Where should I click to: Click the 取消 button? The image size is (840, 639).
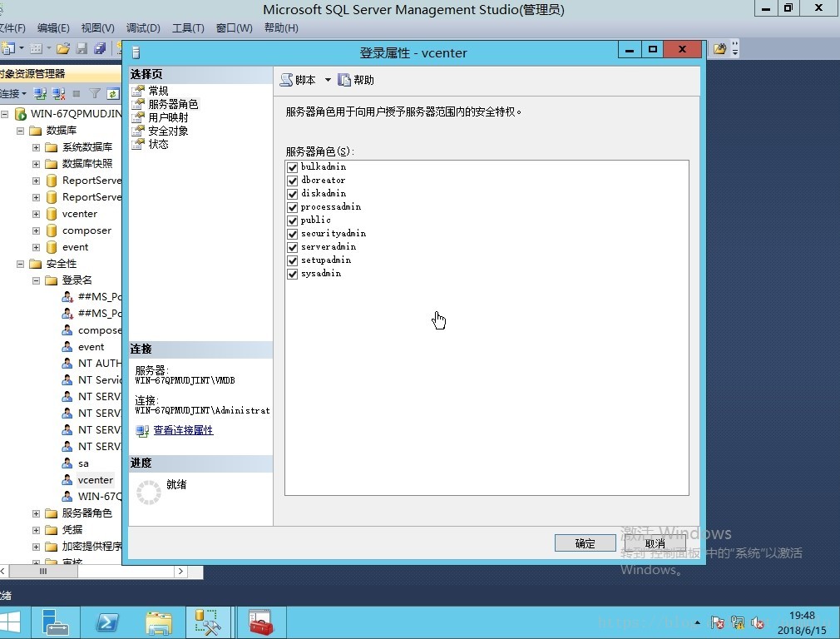pyautogui.click(x=655, y=543)
